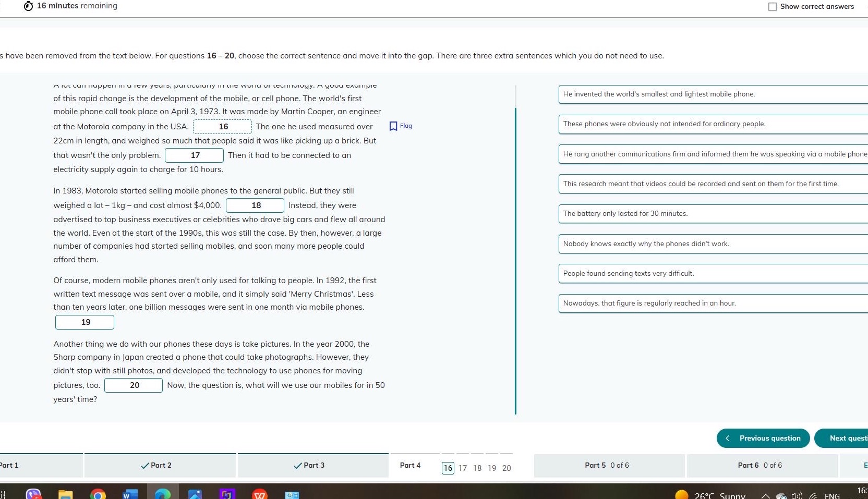This screenshot has height=499, width=868.
Task: Click the back chevron on Previous question
Action: pos(728,438)
